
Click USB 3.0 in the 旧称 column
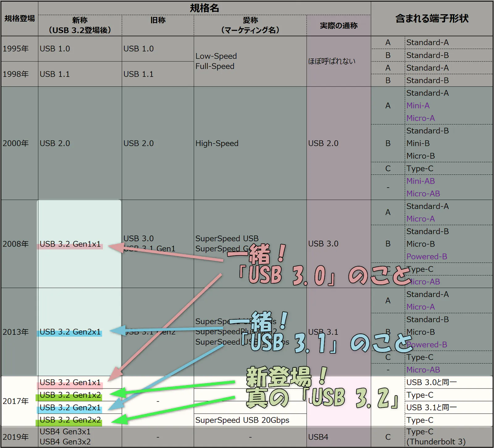pos(138,239)
